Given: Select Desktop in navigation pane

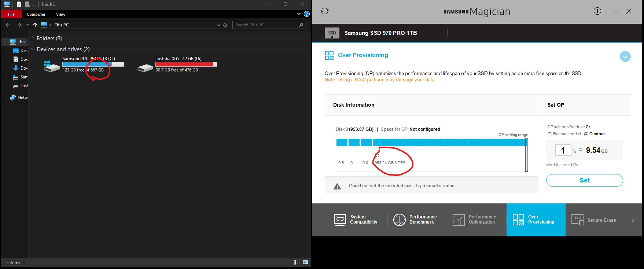Looking at the screenshot, I should click(20, 51).
